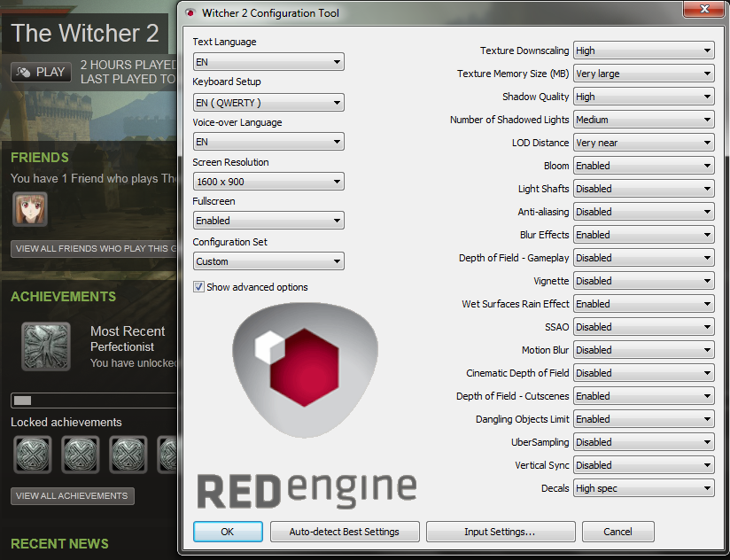Viewport: 730px width, 560px height.
Task: Open Depth of Field - Cutscenes dropdown
Action: tap(644, 396)
